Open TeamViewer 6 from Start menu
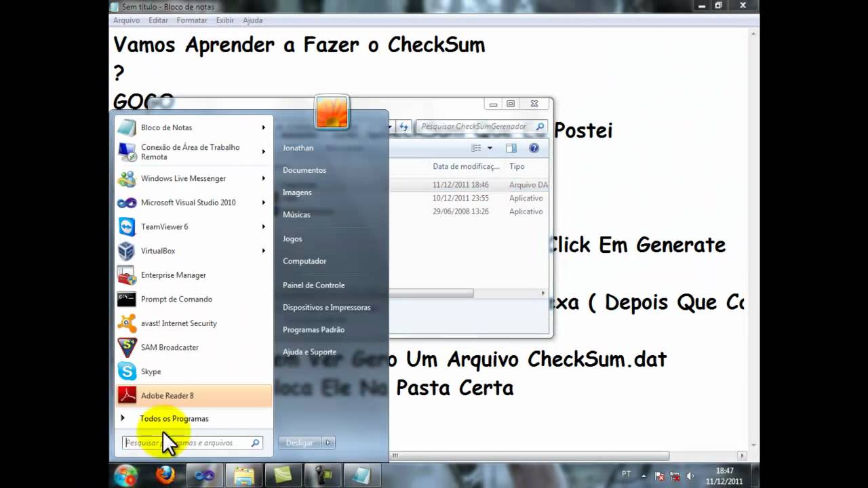 (x=193, y=226)
